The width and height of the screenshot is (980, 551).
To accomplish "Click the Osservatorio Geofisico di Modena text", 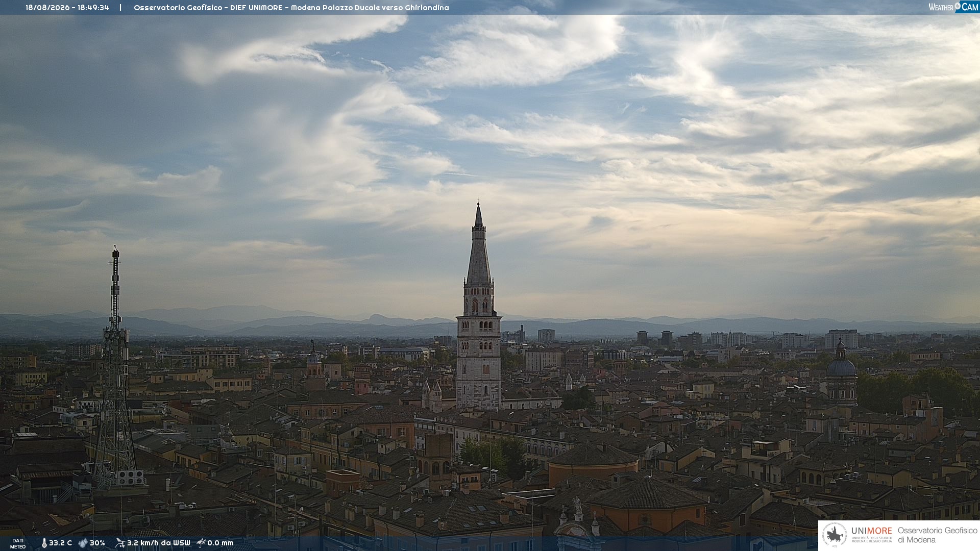I will point(937,535).
